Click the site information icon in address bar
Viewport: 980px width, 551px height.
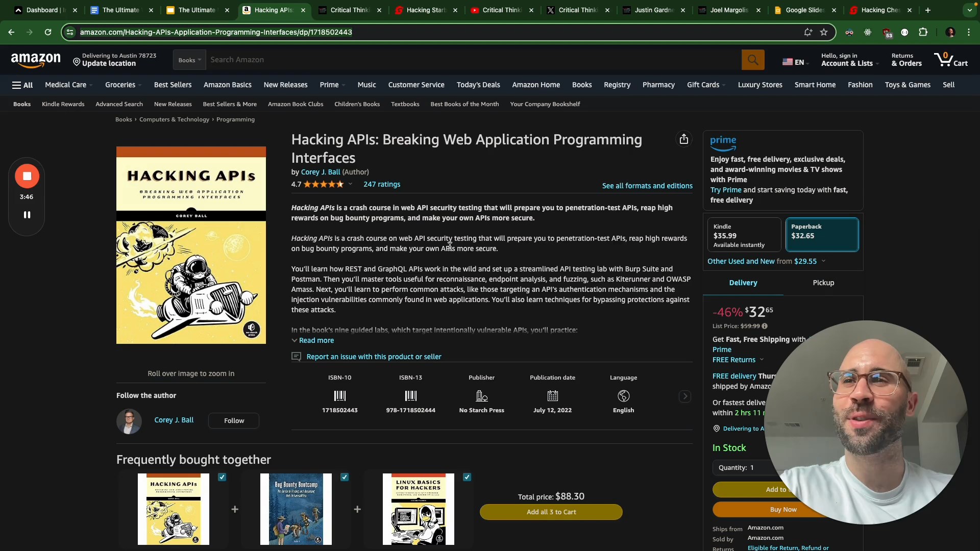[70, 32]
